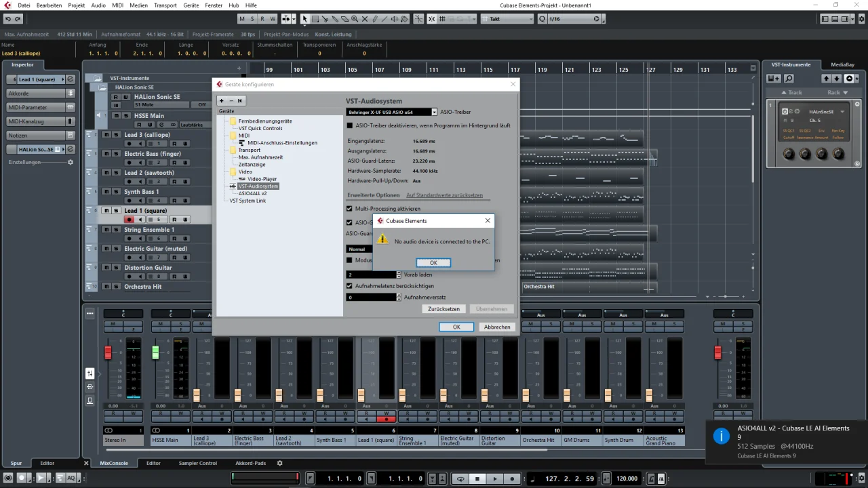Uncheck Multi-Processing aktivieren
Screen dimensions: 868x488
[x=350, y=209]
